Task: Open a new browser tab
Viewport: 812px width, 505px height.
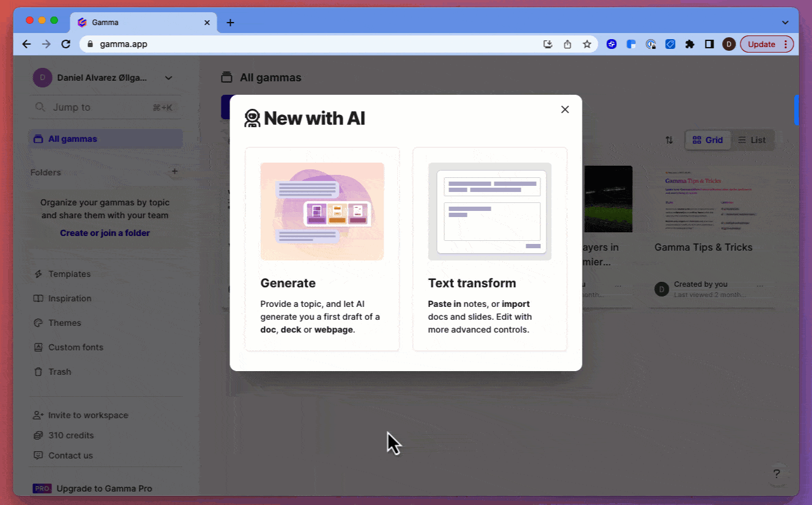Action: coord(230,23)
